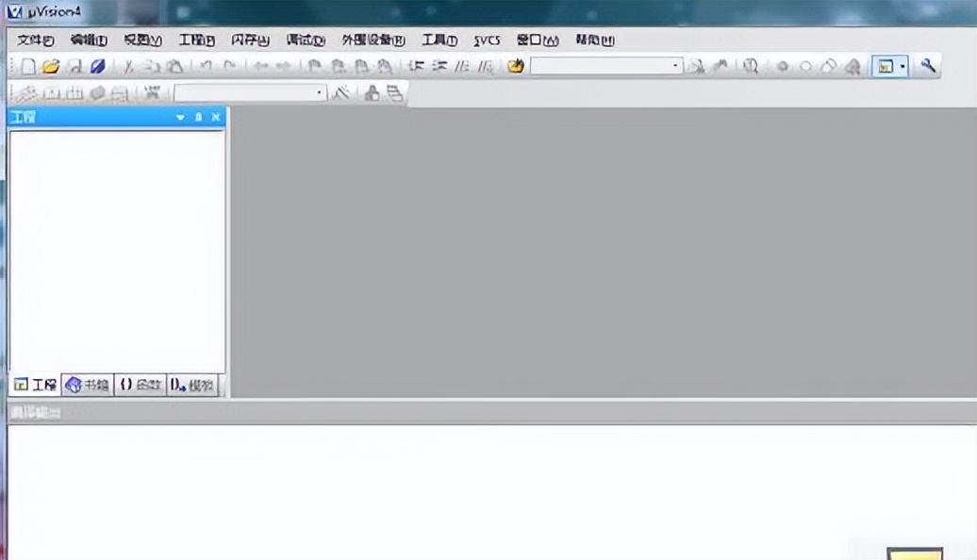Open the target selection dropdown in the build toolbar
Screen dimensions: 977x560
[319, 91]
